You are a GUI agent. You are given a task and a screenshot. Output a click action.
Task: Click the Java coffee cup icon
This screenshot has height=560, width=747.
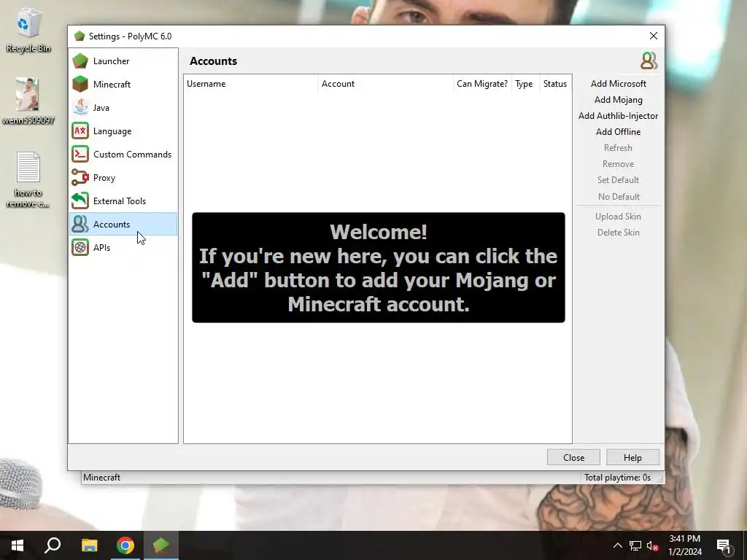80,108
